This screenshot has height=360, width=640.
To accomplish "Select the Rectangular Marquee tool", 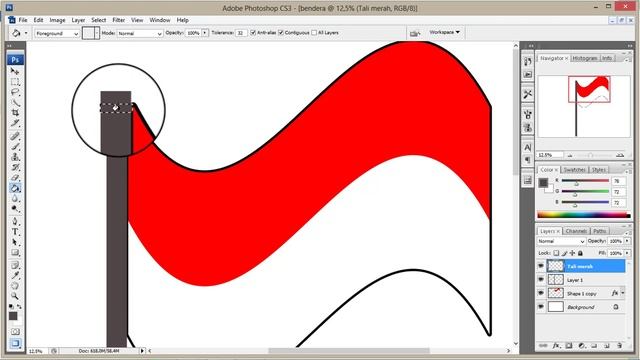I will click(15, 82).
